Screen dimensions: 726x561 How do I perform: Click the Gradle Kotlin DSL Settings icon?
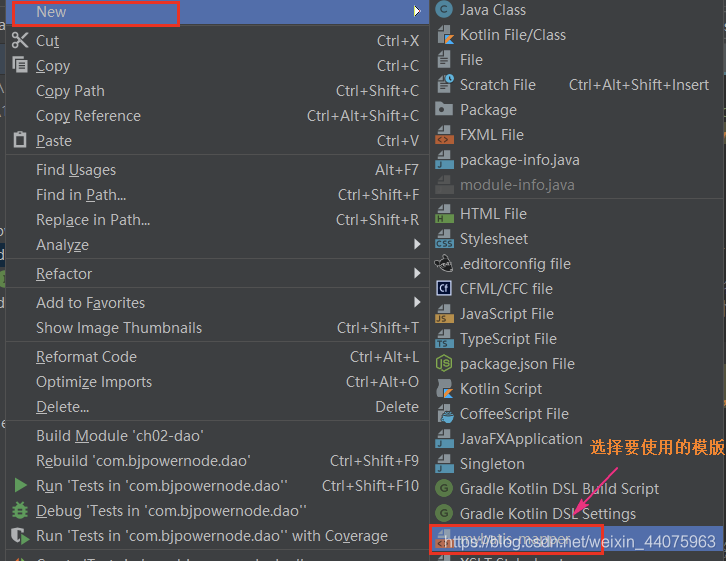click(444, 514)
